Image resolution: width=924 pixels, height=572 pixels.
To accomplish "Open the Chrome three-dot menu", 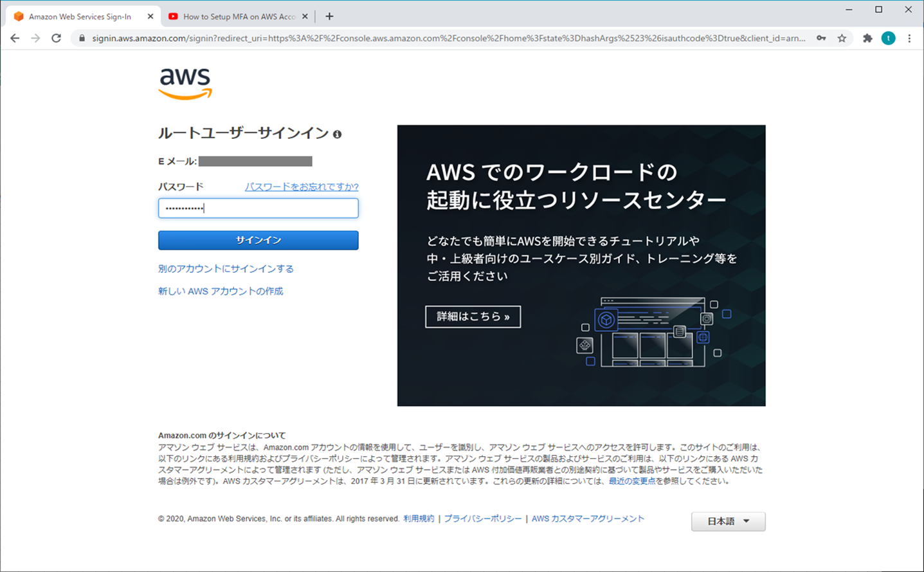I will 909,39.
